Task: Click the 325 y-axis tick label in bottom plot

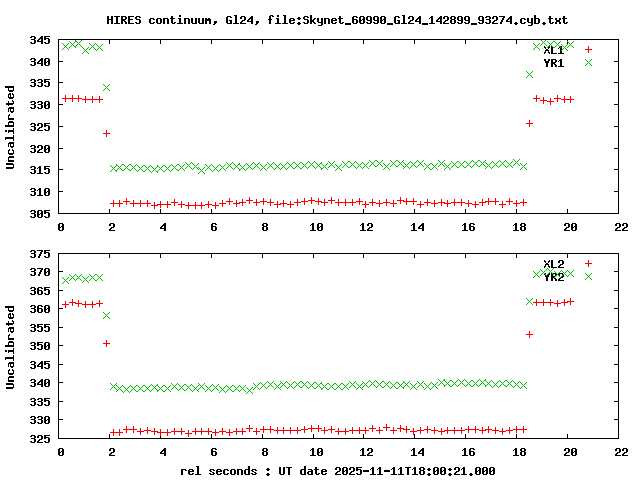Action: [41, 439]
